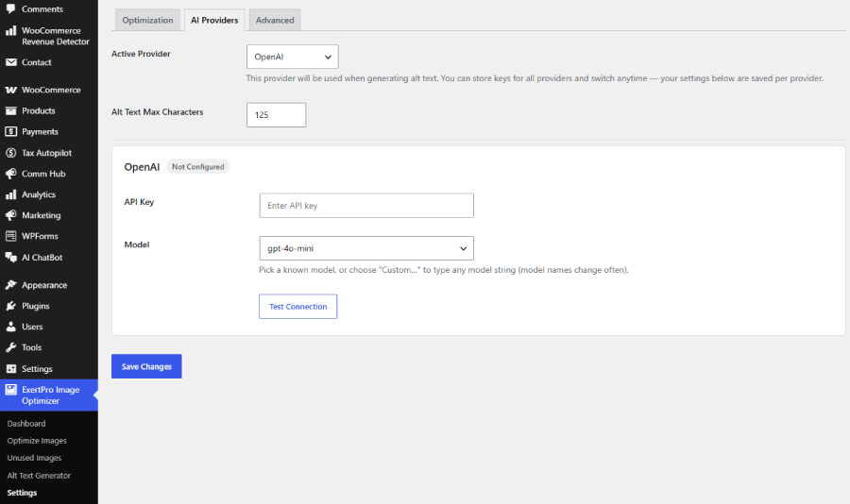Switch to the Advanced tab
The image size is (850, 504).
[x=275, y=20]
